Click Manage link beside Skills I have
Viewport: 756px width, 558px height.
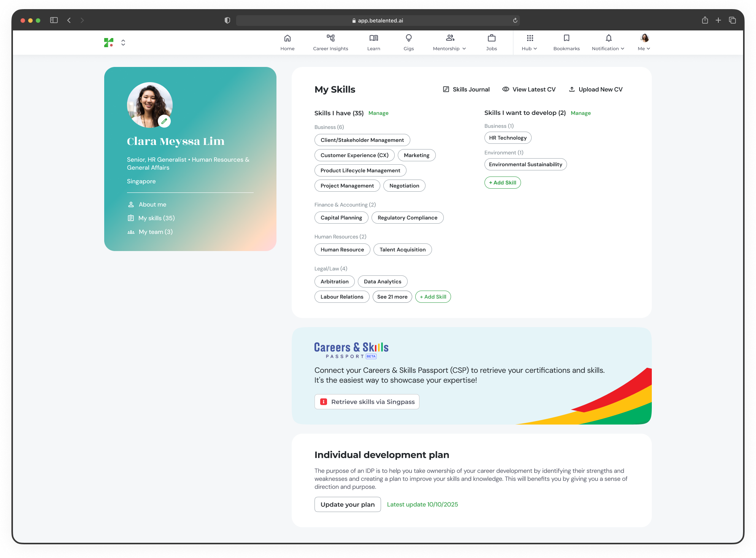coord(378,113)
